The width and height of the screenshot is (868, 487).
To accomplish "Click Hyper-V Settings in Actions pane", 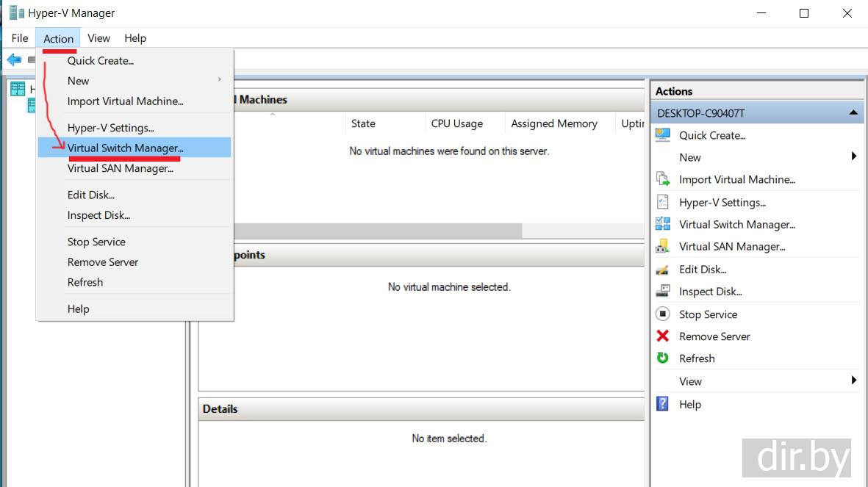I will pos(722,202).
